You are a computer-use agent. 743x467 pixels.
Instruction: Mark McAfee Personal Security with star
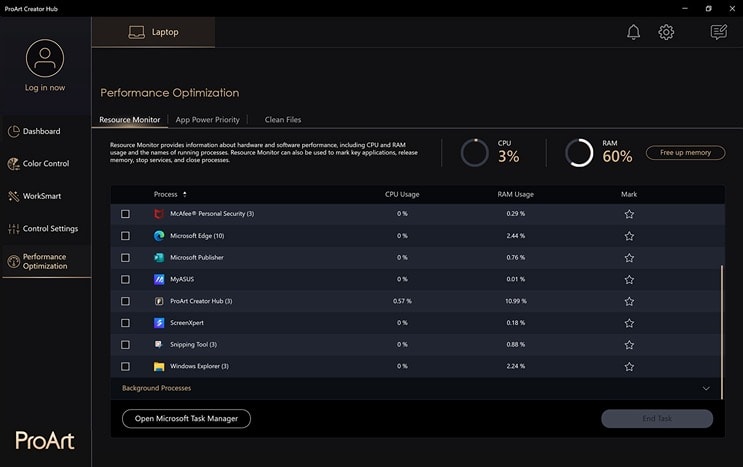tap(629, 214)
